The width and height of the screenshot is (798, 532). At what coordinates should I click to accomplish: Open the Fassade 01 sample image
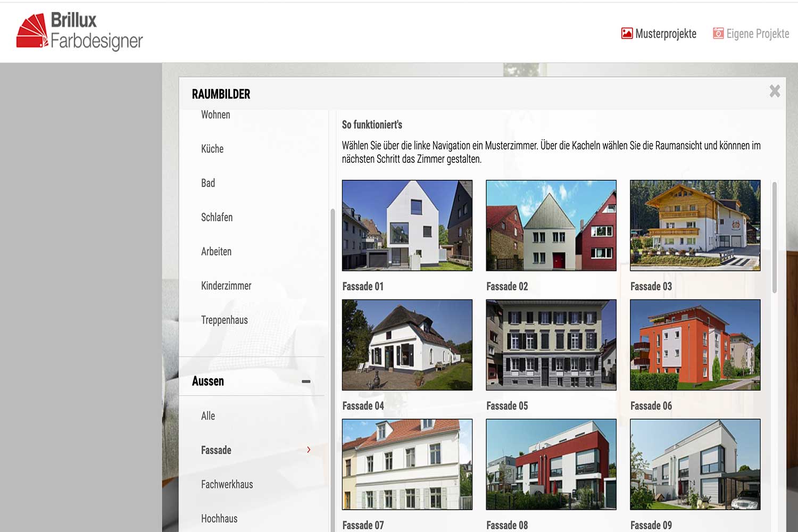407,226
